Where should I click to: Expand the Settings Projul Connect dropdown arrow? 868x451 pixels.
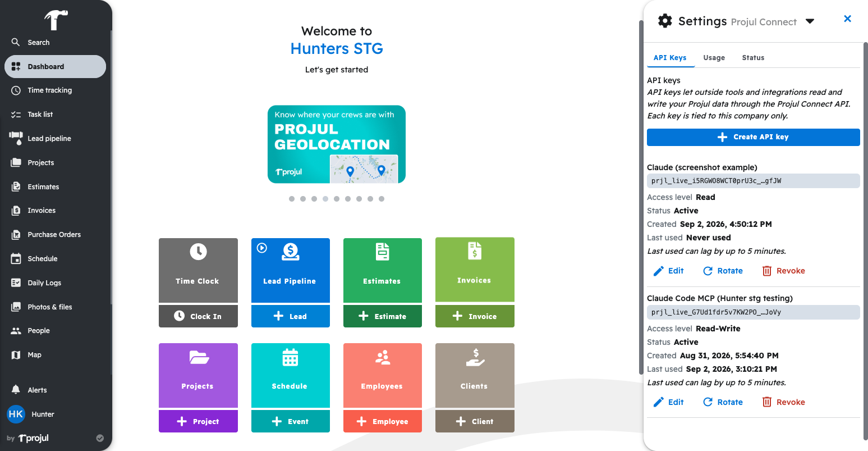click(x=810, y=21)
